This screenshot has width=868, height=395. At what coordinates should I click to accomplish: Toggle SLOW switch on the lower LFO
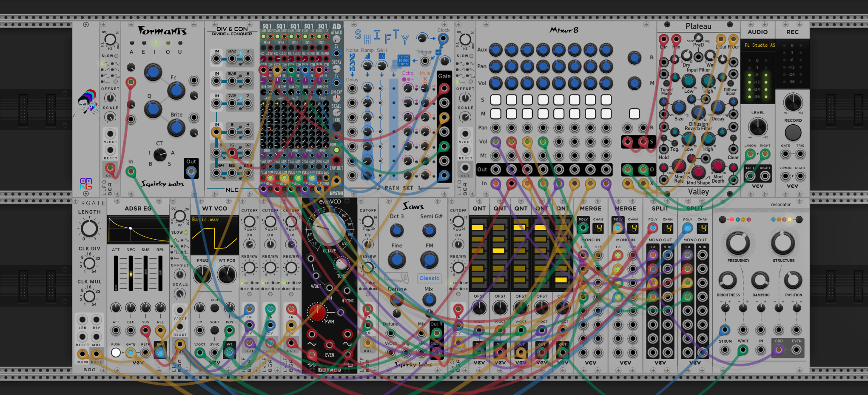tap(186, 232)
